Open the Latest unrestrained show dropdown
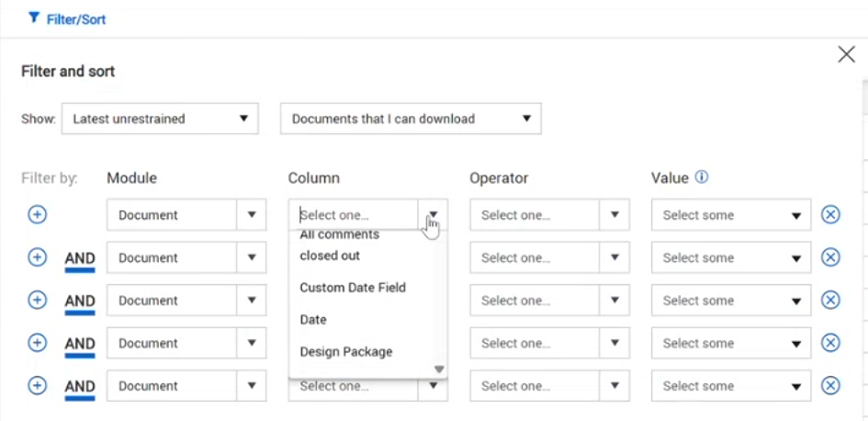Screen dimensions: 868x421 tap(160, 119)
